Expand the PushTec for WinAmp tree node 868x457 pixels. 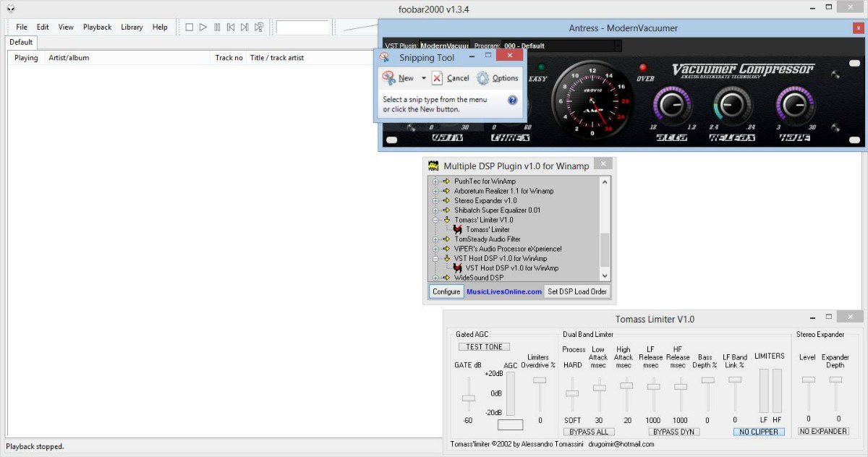[x=436, y=181]
